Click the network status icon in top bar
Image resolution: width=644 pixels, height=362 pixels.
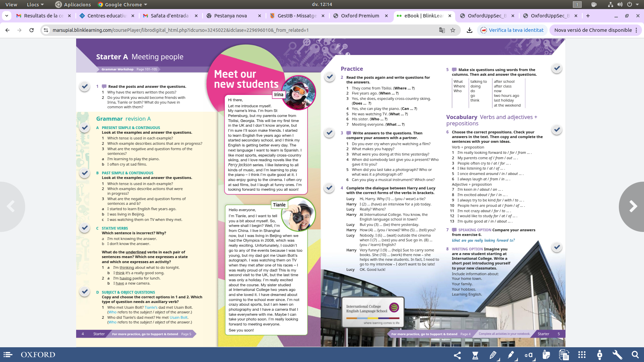click(610, 5)
